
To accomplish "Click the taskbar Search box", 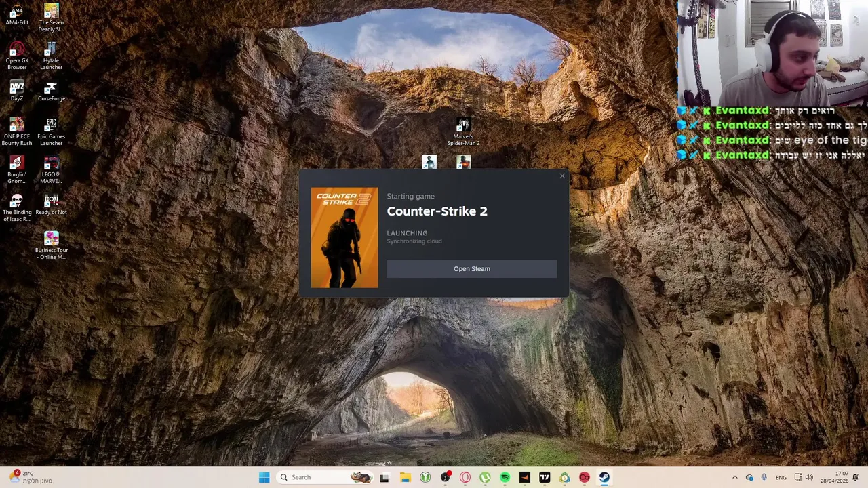I will [x=325, y=477].
